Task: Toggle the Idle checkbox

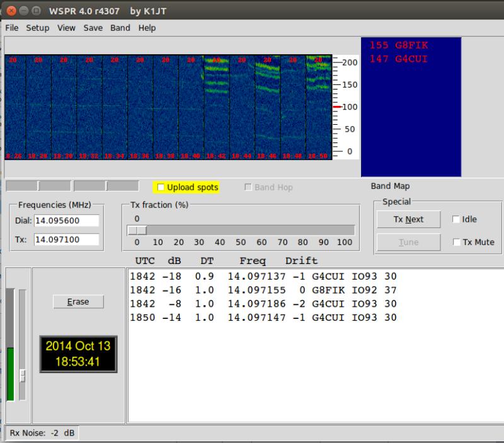Action: (455, 219)
